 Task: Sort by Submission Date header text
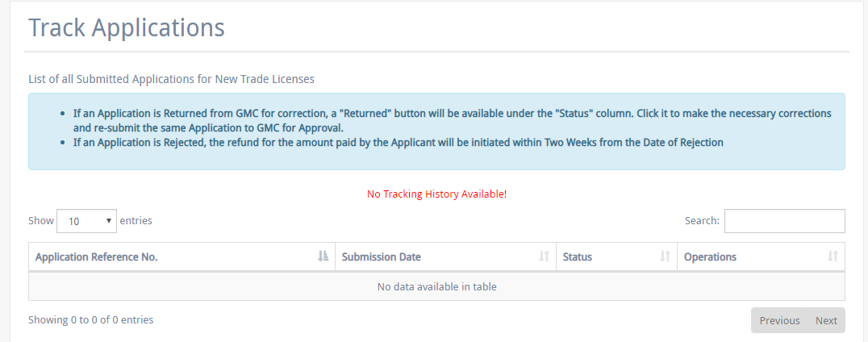[x=382, y=257]
